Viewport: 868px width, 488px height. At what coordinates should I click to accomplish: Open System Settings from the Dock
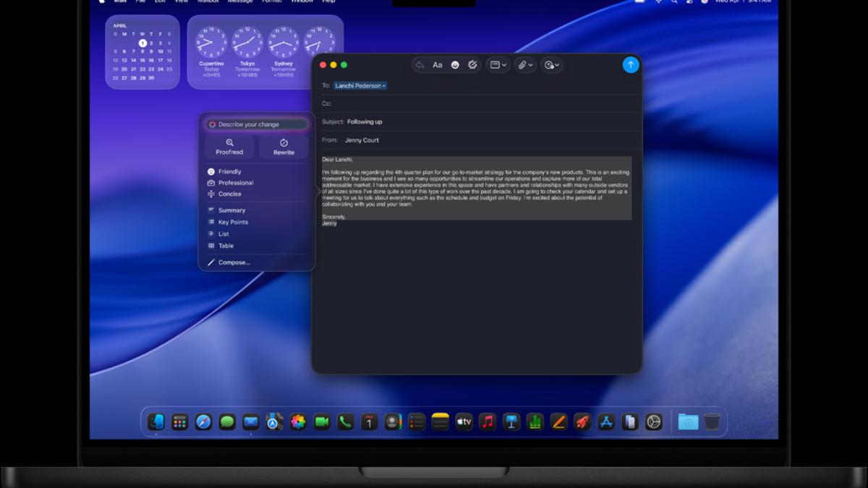click(653, 421)
